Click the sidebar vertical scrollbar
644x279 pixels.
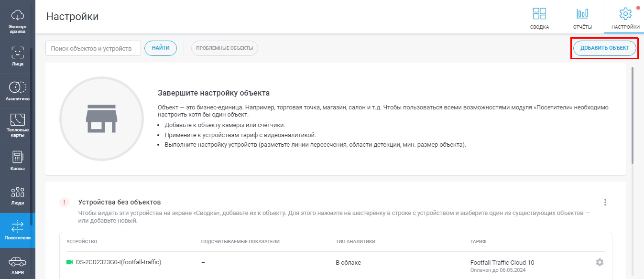(x=32, y=136)
